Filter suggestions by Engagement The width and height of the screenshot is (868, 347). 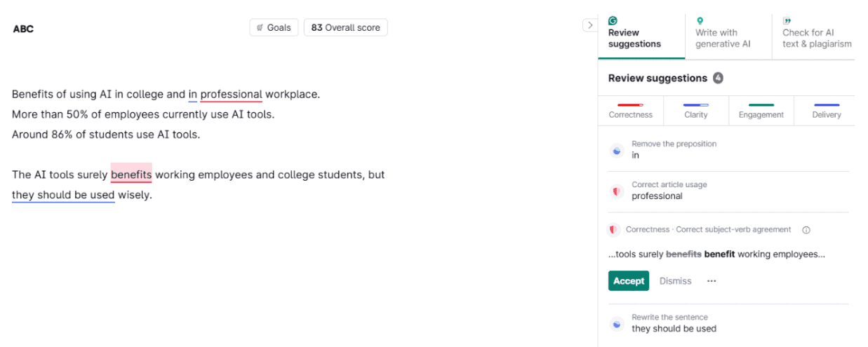point(761,111)
